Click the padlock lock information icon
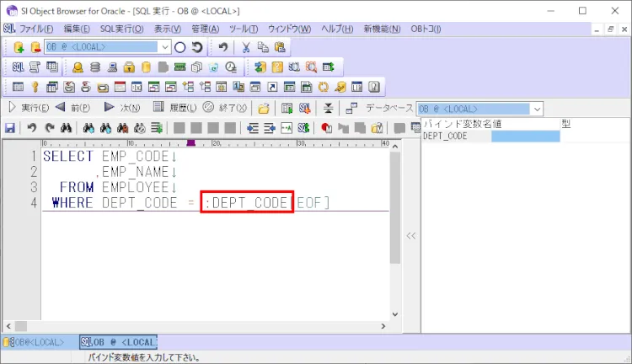Viewport: 632px width, 364px height. (129, 67)
